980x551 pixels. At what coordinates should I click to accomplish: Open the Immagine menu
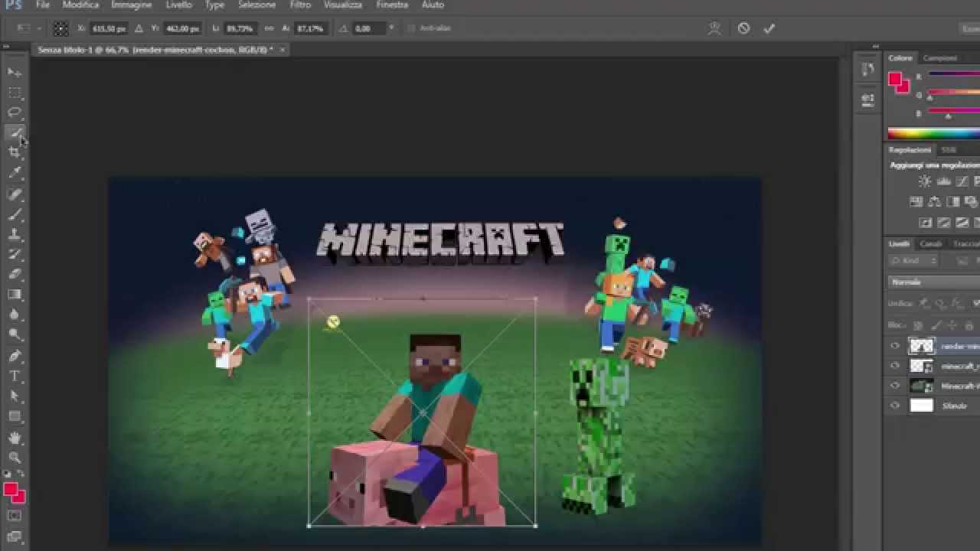[132, 5]
